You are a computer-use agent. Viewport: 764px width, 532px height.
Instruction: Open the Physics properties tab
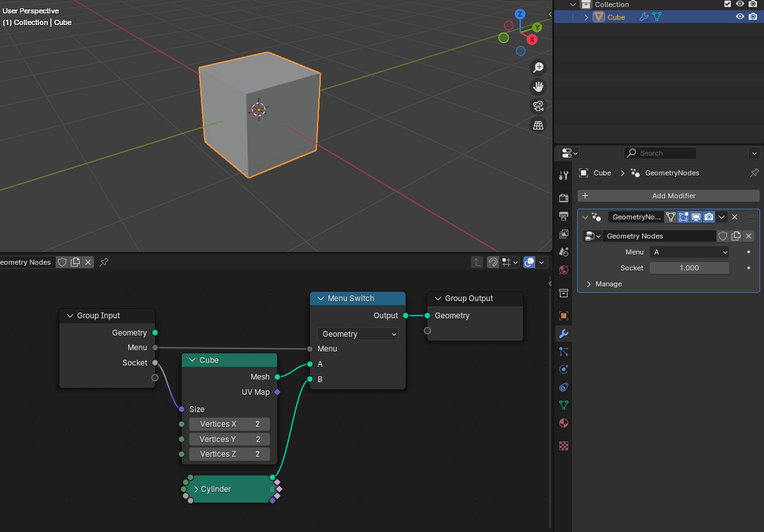(564, 369)
